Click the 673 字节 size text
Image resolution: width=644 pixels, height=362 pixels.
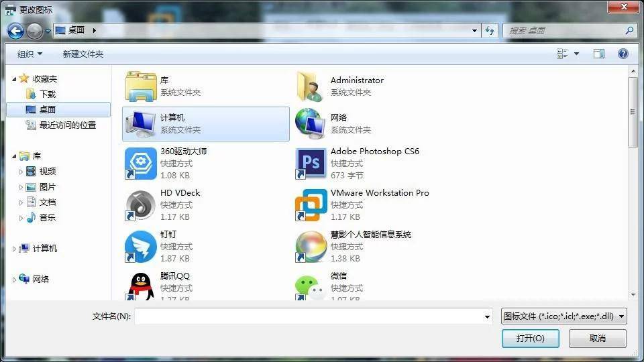pos(347,176)
